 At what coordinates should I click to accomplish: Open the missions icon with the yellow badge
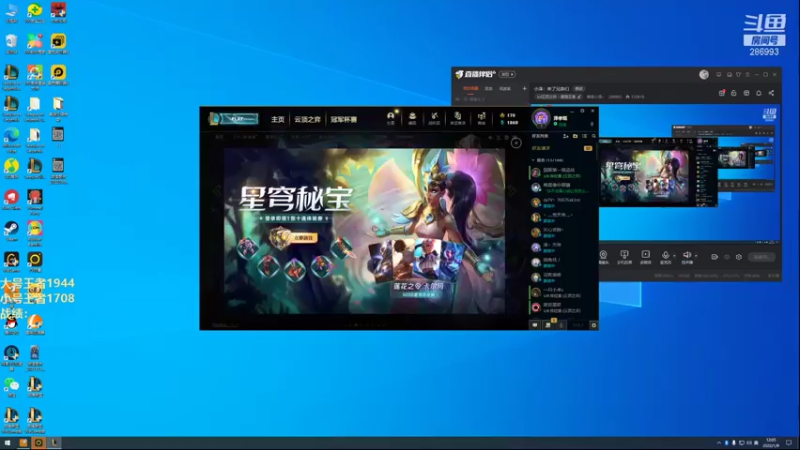(548, 324)
